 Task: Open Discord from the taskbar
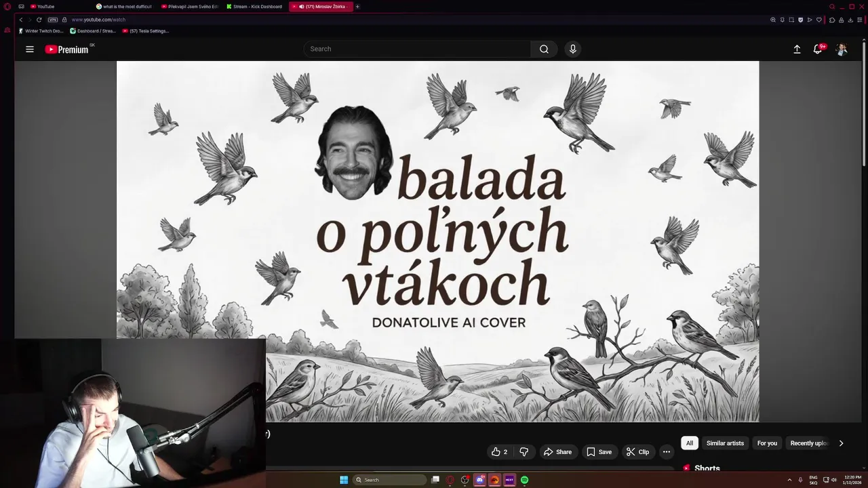pyautogui.click(x=480, y=480)
